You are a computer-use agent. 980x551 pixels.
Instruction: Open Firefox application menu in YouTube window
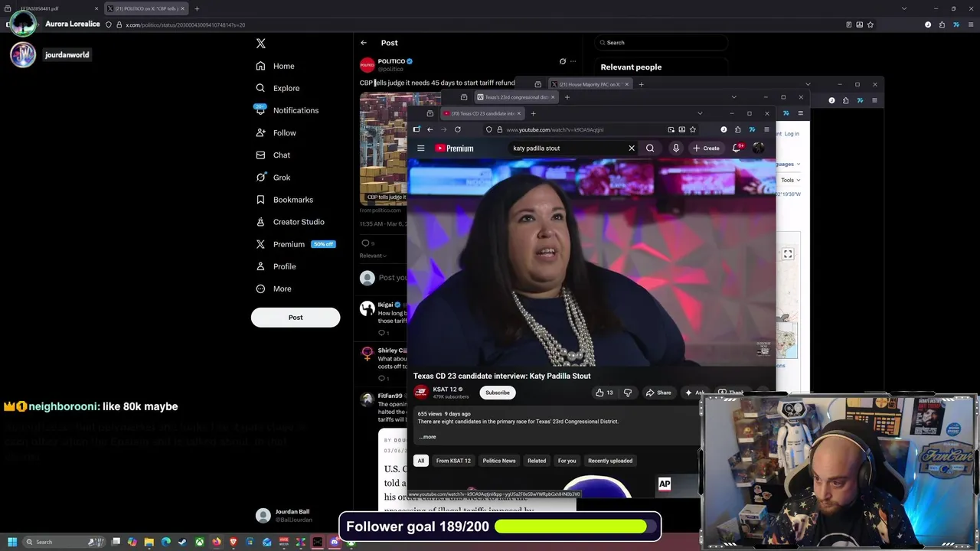[x=766, y=129]
